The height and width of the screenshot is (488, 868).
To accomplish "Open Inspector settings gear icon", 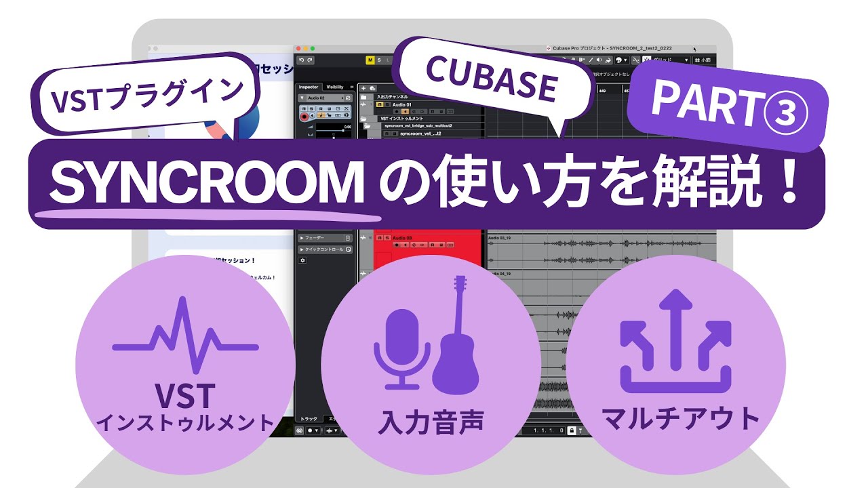I will coord(302,260).
